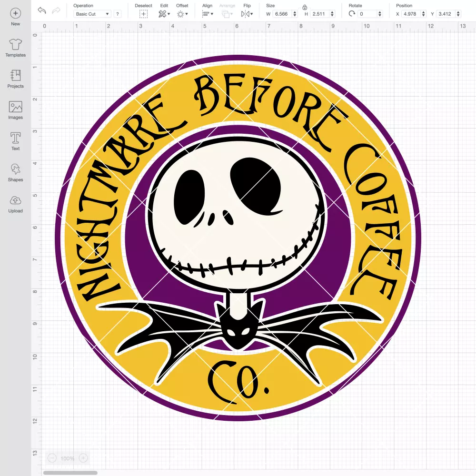The image size is (476, 476).
Task: Open the Offset tool
Action: pos(182,14)
